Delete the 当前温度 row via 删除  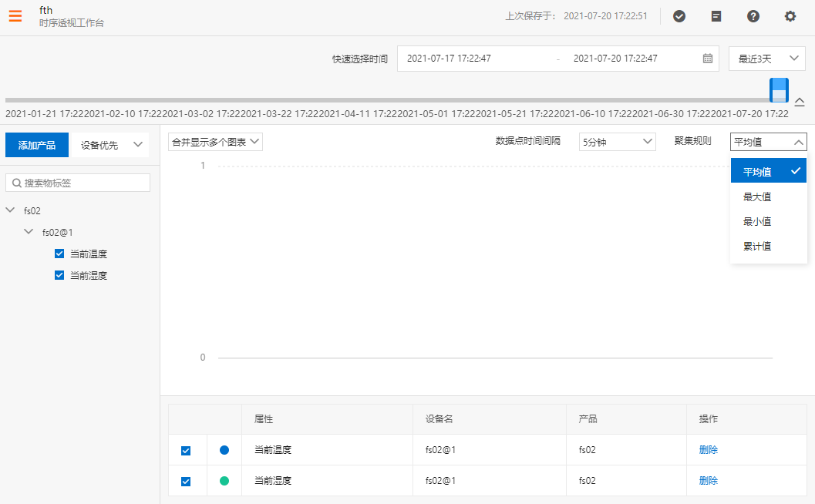click(x=708, y=450)
